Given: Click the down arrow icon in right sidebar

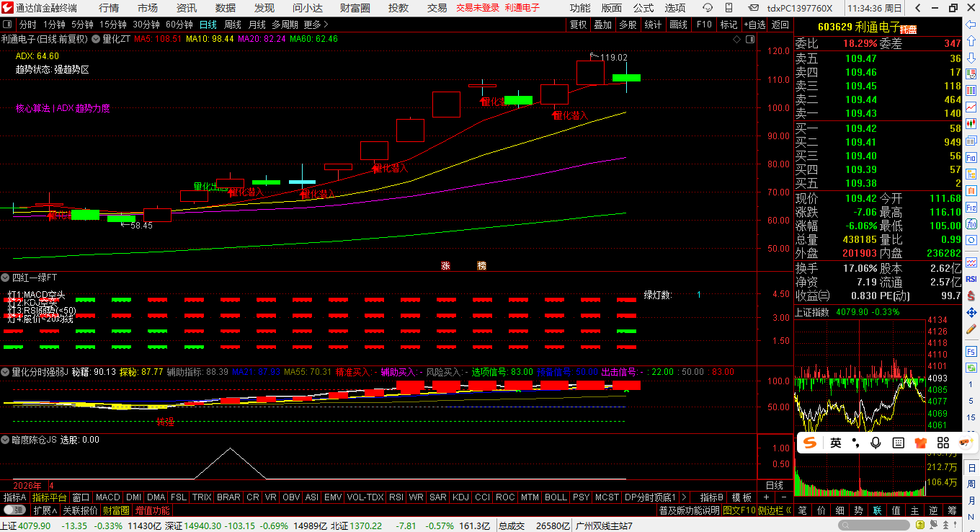Looking at the screenshot, I should click(x=971, y=57).
